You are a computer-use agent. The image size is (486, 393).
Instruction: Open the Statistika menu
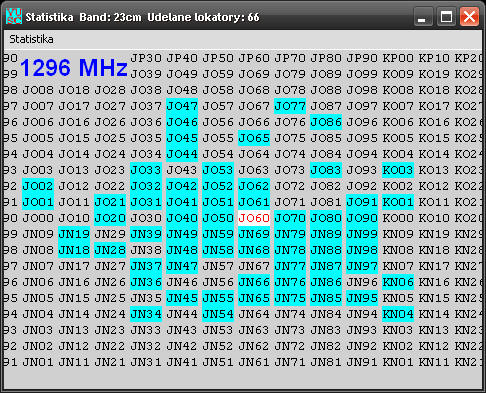pos(31,39)
